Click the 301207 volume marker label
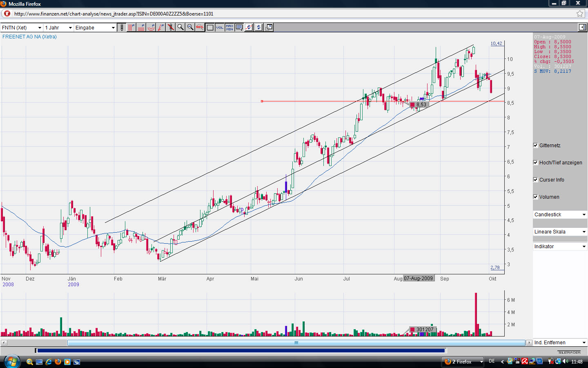The height and width of the screenshot is (368, 588). (x=422, y=330)
